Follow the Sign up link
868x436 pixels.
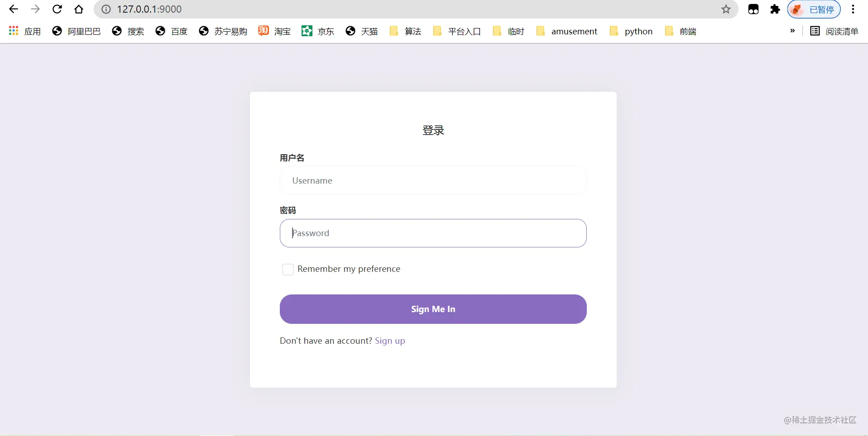click(x=390, y=341)
